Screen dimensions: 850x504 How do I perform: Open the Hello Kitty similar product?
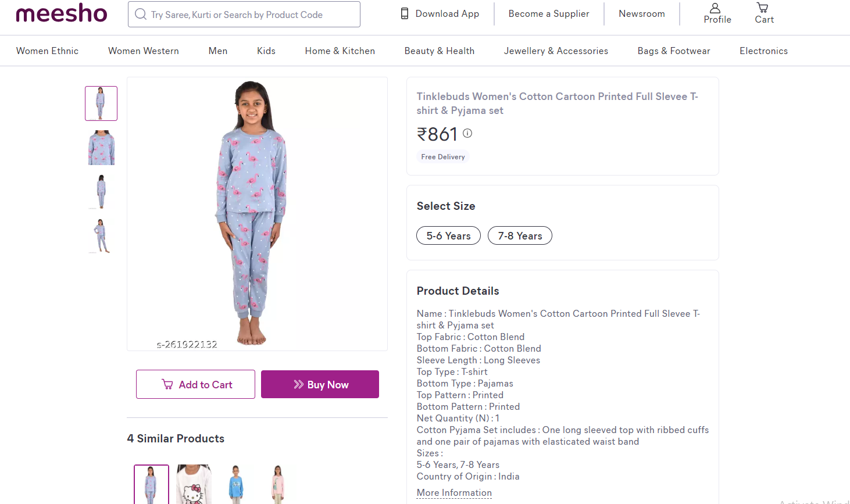pos(194,484)
